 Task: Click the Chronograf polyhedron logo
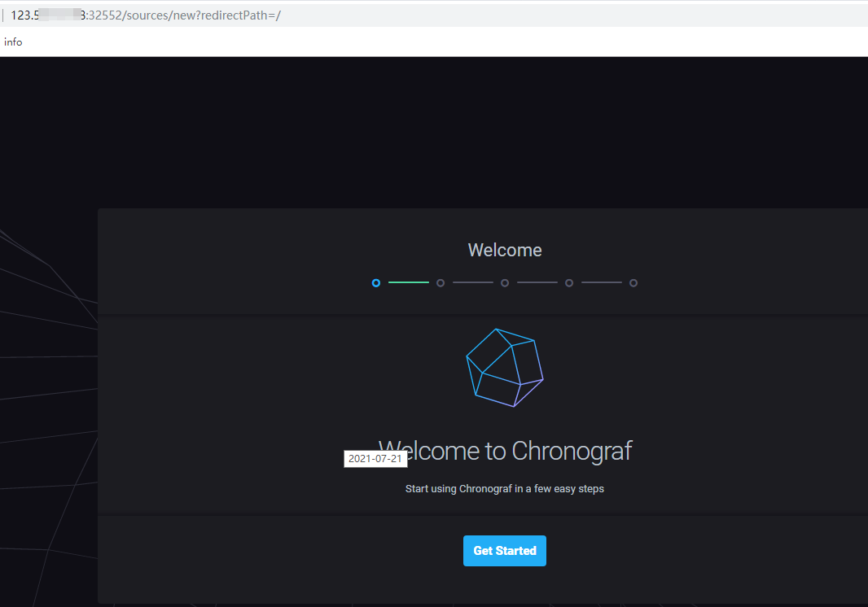(504, 368)
